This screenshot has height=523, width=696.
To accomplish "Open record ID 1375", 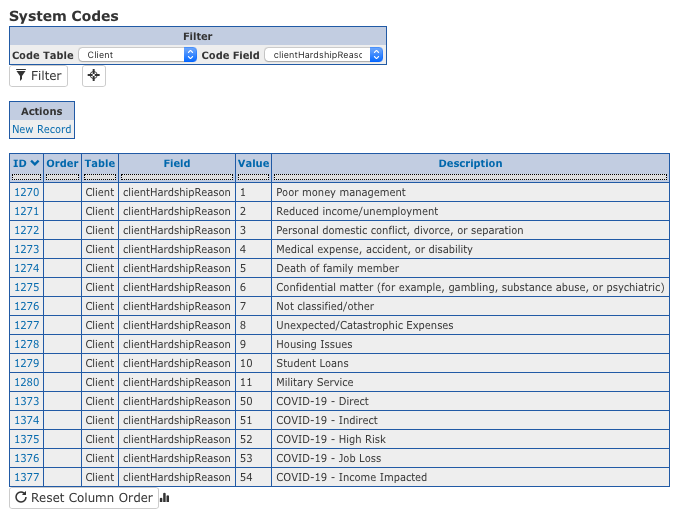I will click(x=27, y=440).
